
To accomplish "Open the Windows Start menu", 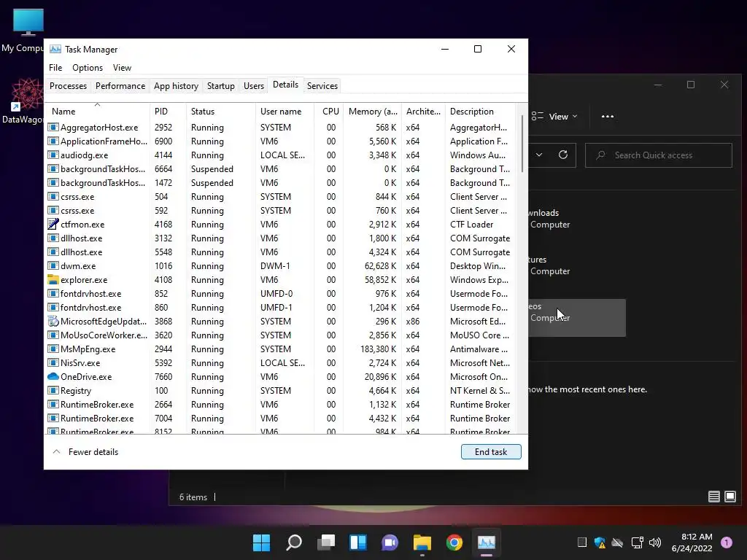I will [261, 542].
